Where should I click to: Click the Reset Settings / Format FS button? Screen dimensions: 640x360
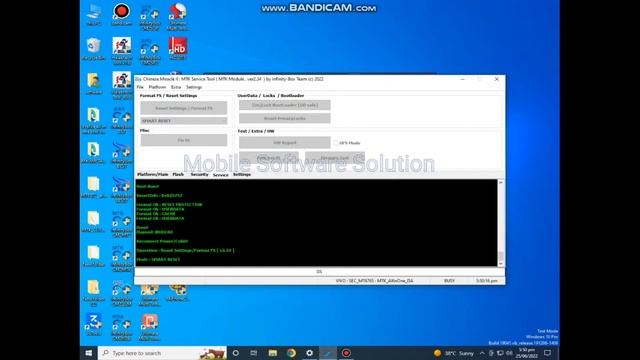point(184,108)
